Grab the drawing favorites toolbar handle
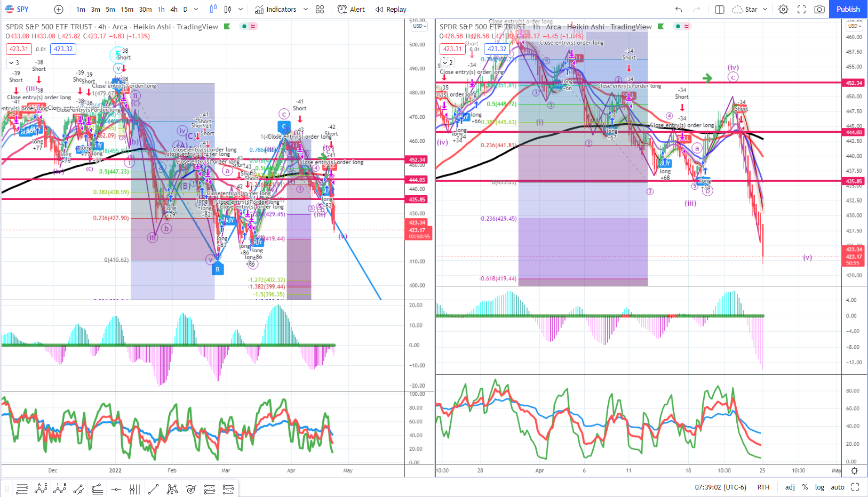Screen dimensions: 868x497 click(x=7, y=488)
